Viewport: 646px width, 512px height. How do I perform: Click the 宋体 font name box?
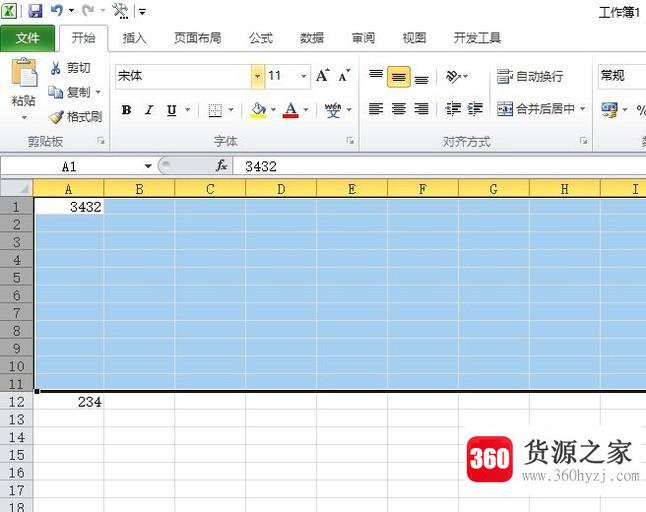(x=183, y=76)
